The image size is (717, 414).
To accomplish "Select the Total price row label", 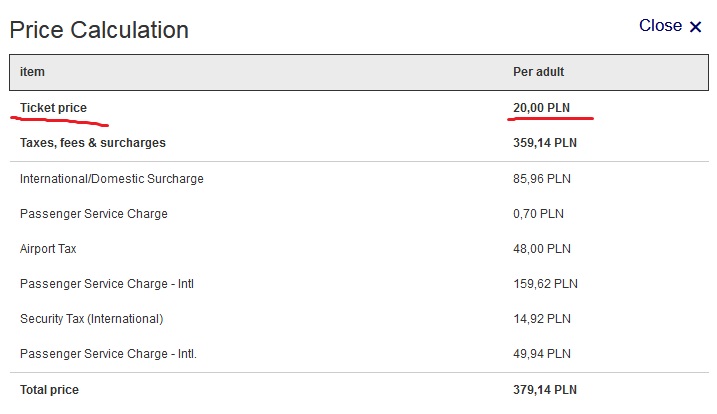I will [49, 390].
